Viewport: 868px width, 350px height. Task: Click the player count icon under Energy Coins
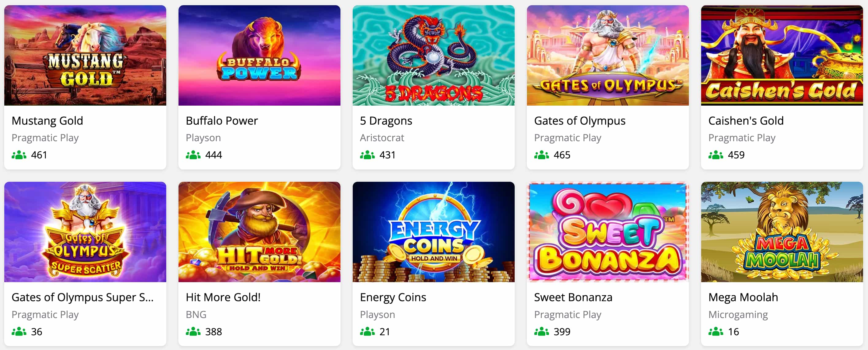click(x=368, y=332)
